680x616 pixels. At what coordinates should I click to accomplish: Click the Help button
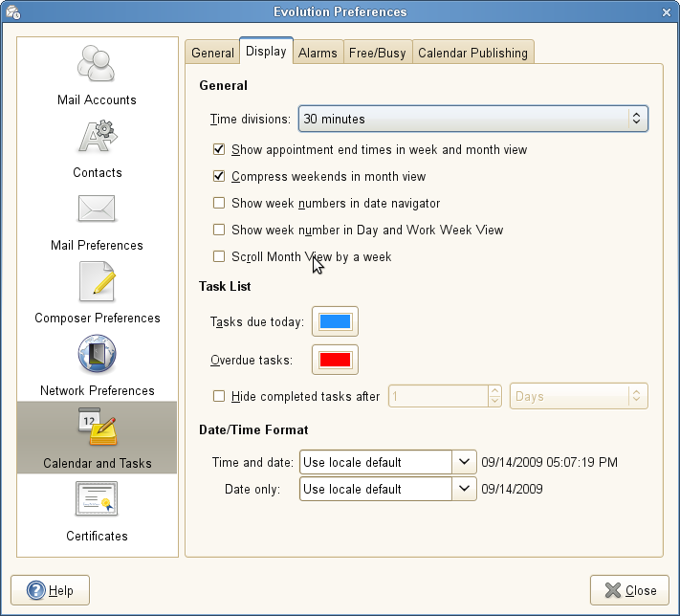(51, 590)
